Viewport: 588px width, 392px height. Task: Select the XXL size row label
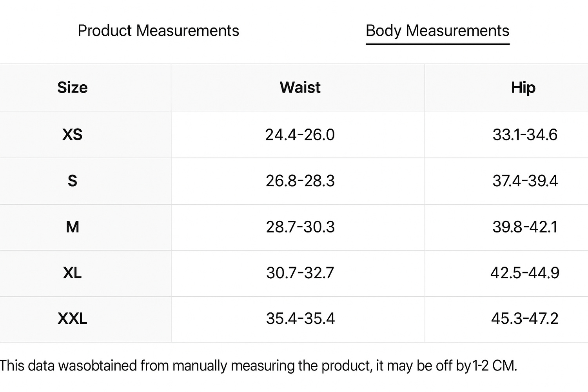(73, 318)
